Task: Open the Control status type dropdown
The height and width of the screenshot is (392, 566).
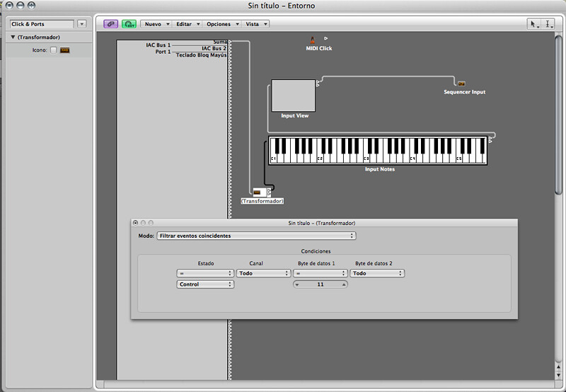Action: click(205, 284)
